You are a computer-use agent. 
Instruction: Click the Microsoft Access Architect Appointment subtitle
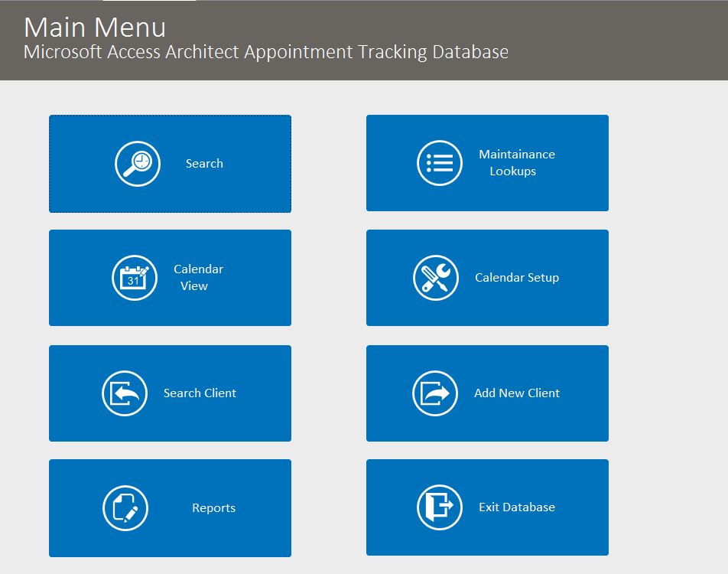tap(266, 52)
